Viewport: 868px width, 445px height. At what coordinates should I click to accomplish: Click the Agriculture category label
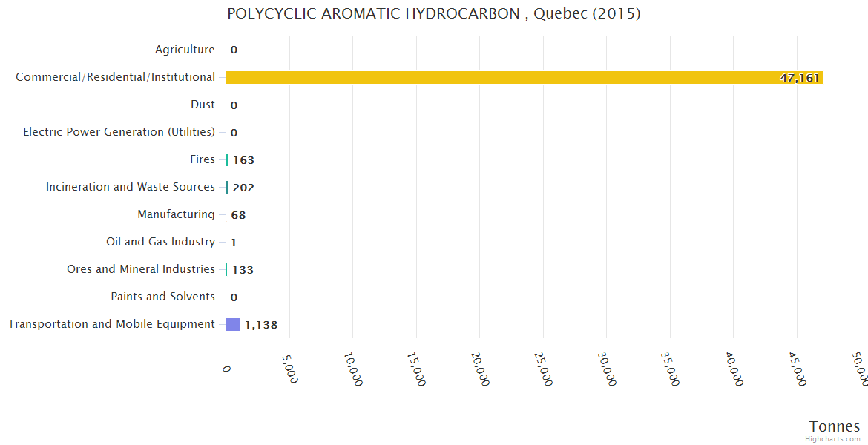[185, 50]
